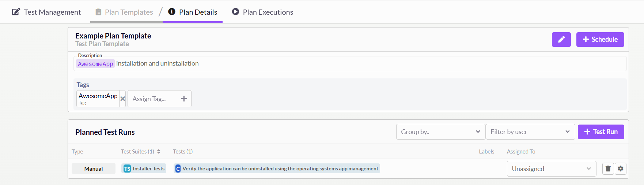644x185 pixels.
Task: Expand the Filter by user dropdown
Action: click(530, 132)
